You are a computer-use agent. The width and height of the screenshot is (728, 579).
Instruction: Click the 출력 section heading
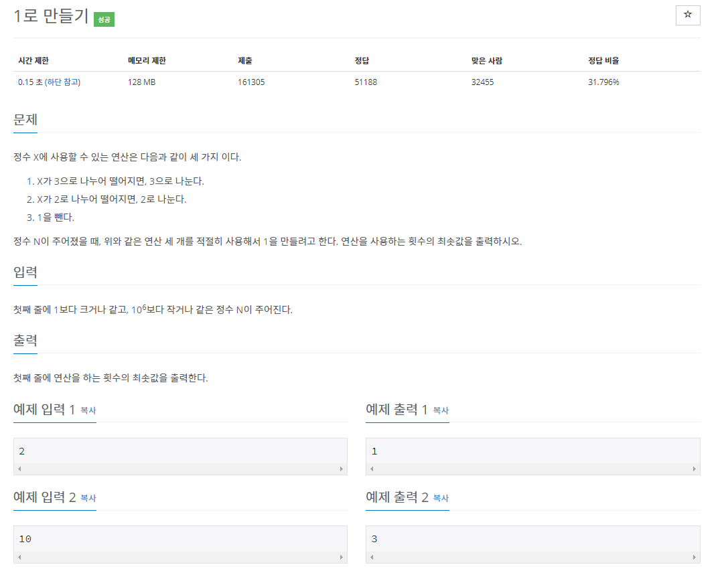(x=25, y=341)
